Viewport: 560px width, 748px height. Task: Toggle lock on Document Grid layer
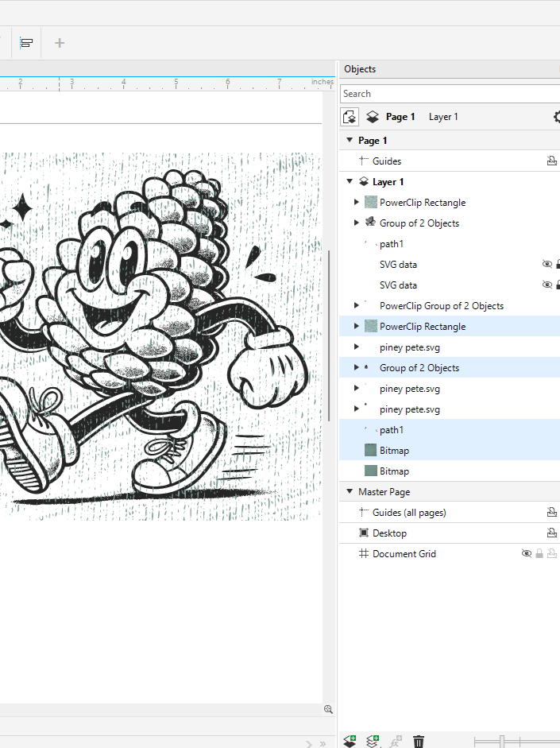coord(539,553)
